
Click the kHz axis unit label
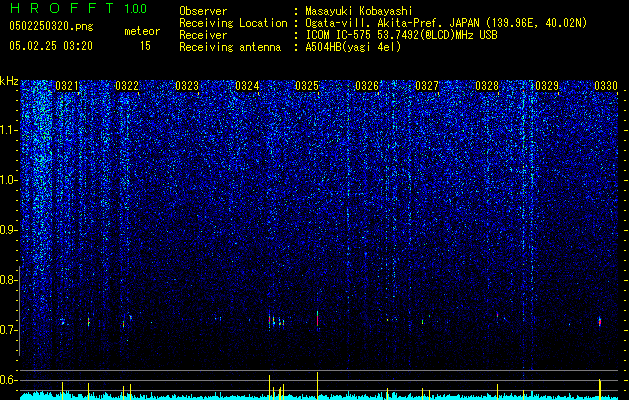(x=9, y=81)
